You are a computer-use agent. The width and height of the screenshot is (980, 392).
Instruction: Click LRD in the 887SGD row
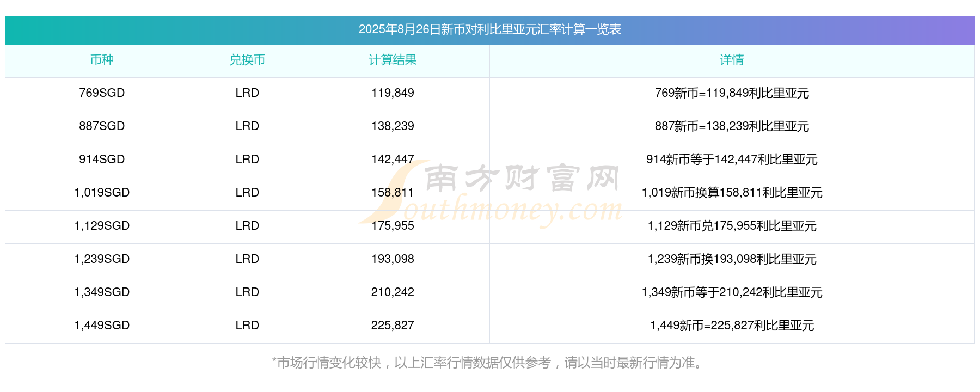coord(247,126)
